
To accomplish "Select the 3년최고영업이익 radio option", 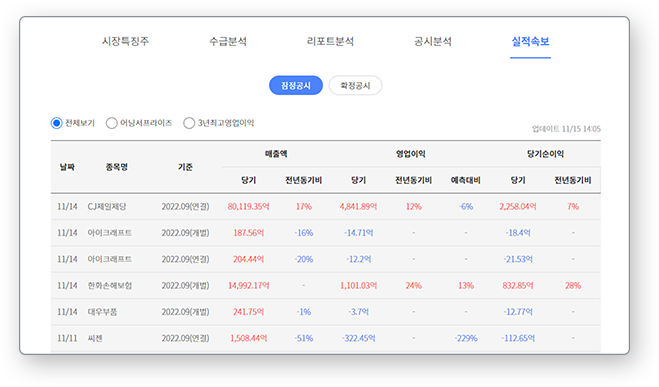I will point(189,123).
